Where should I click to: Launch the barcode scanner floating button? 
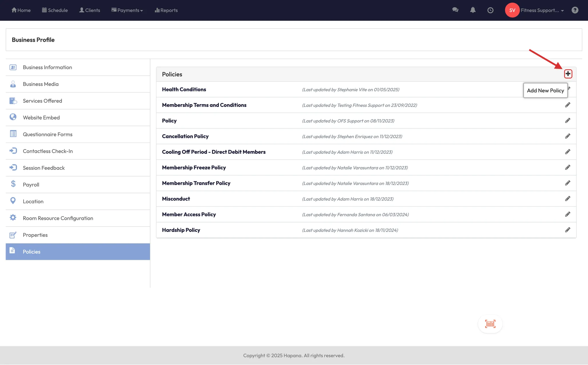[490, 324]
